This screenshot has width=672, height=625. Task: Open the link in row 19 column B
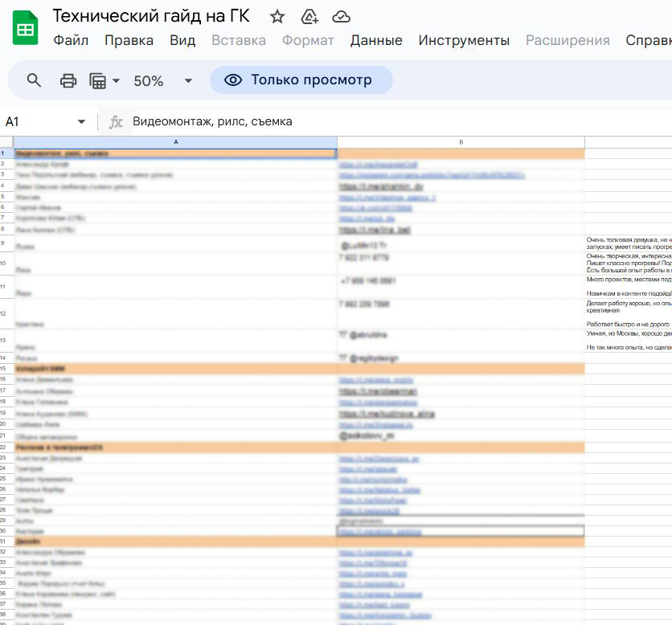pyautogui.click(x=387, y=415)
